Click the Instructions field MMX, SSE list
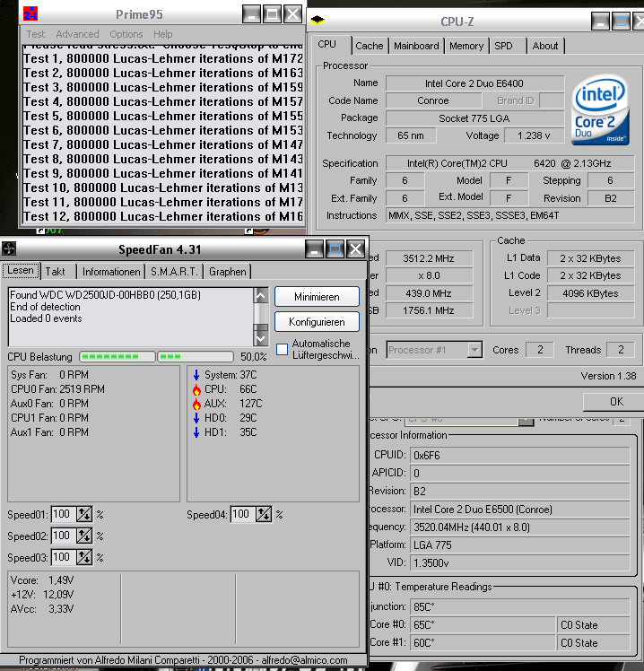Image resolution: width=644 pixels, height=671 pixels. click(509, 215)
